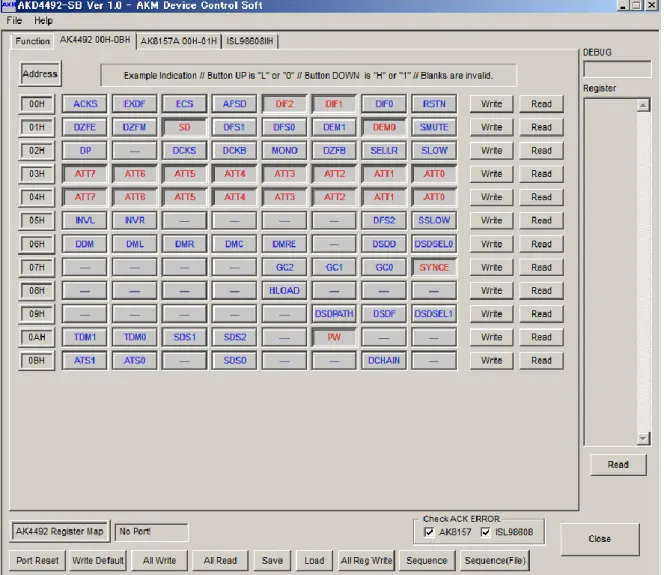
Task: Switch to the Function tab
Action: [33, 41]
